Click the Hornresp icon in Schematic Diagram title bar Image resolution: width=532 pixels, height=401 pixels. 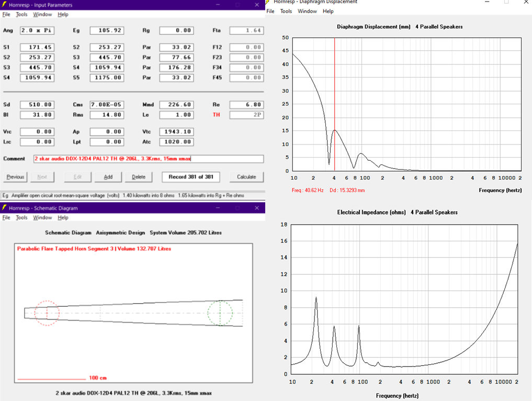pyautogui.click(x=4, y=208)
